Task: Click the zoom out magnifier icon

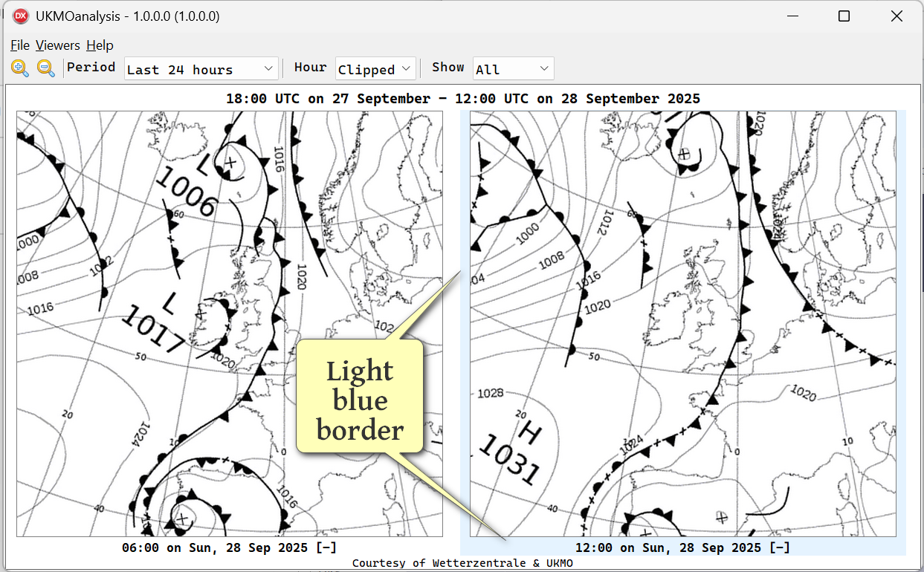Action: 46,68
